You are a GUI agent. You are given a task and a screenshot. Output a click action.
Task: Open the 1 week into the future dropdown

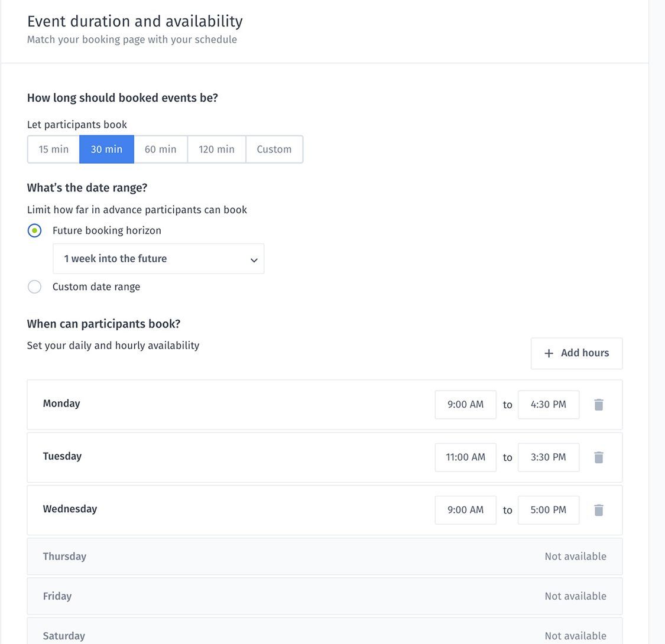click(x=158, y=259)
